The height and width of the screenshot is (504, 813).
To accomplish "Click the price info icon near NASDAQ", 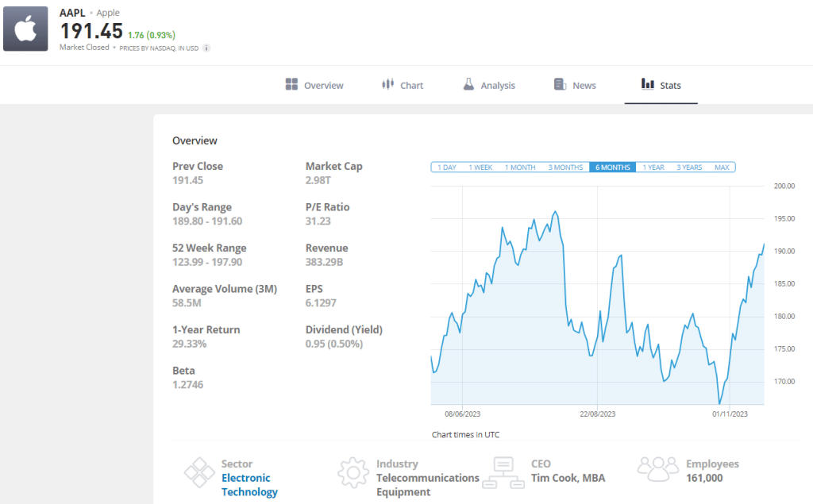I will tap(206, 48).
